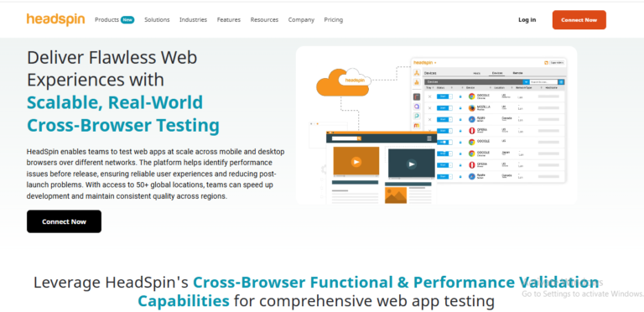Click the blue dropdown beside the devices search
This screenshot has width=644, height=312.
(526, 82)
